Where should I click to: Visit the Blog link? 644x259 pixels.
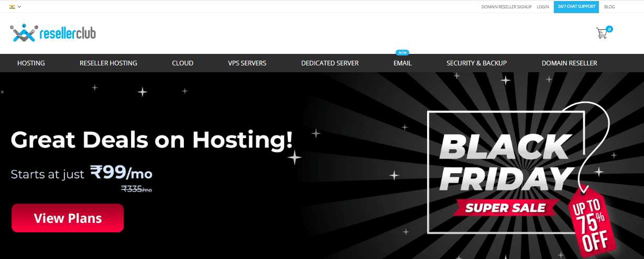click(x=609, y=7)
